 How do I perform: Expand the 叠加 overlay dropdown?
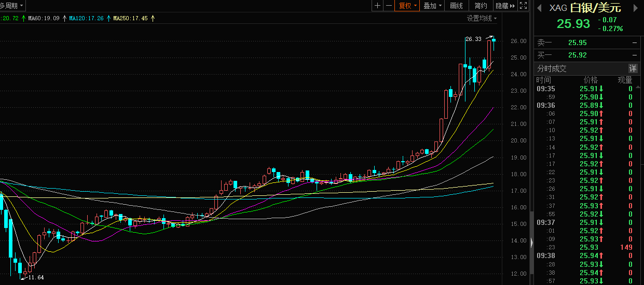432,6
